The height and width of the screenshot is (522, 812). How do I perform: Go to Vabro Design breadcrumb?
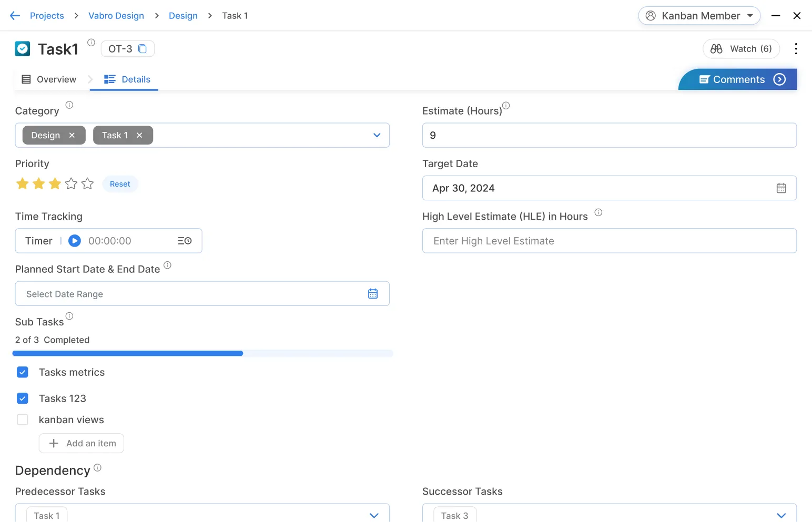click(x=116, y=16)
